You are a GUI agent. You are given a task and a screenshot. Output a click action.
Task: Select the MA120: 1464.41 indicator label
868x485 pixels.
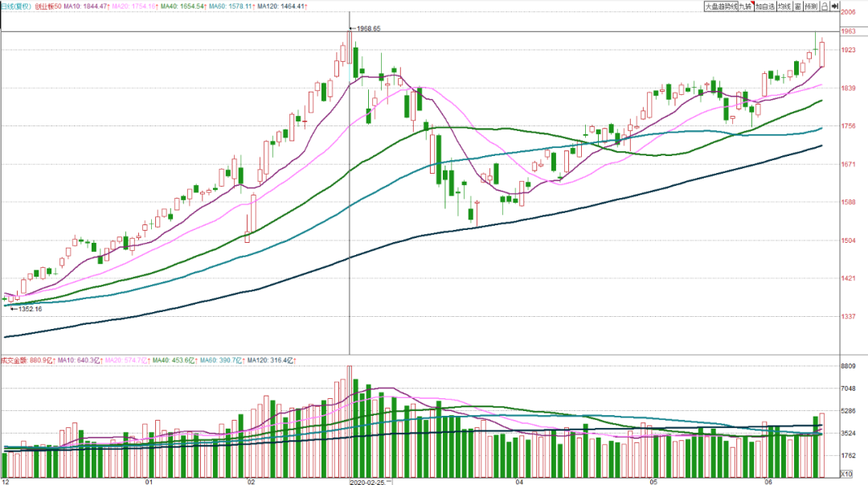(x=282, y=6)
